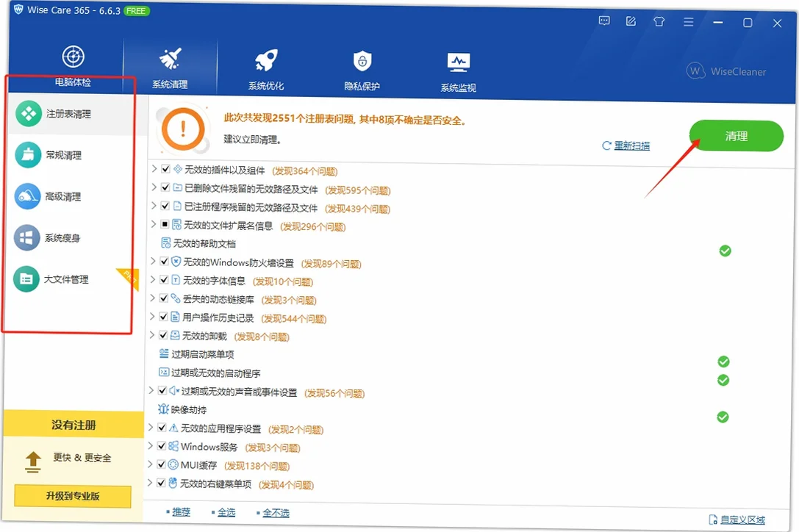Expand the 无效的字体信息 row
Screen dimensions: 799x532
pyautogui.click(x=152, y=279)
